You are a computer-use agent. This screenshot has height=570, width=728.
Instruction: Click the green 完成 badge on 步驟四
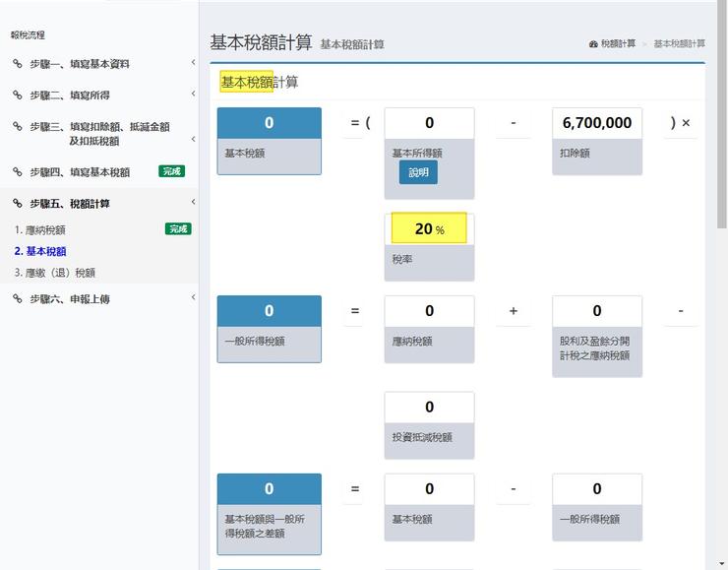point(172,171)
